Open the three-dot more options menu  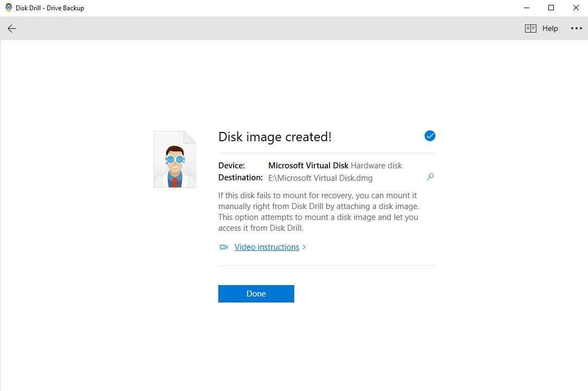pyautogui.click(x=577, y=28)
